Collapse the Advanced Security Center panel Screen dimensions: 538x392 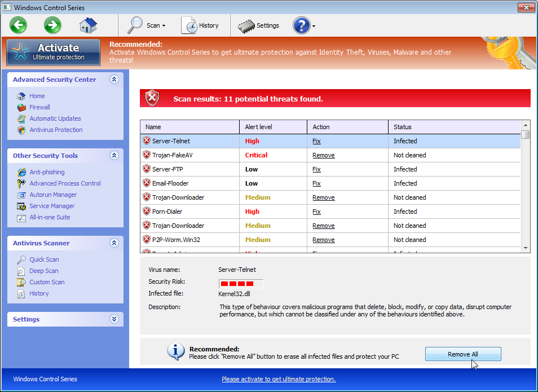pos(114,80)
